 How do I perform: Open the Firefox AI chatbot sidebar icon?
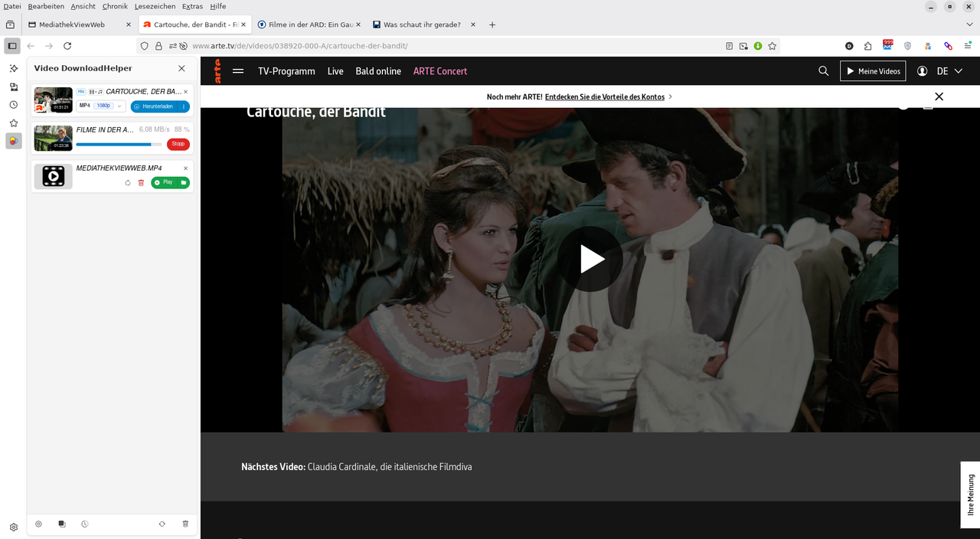pyautogui.click(x=13, y=68)
